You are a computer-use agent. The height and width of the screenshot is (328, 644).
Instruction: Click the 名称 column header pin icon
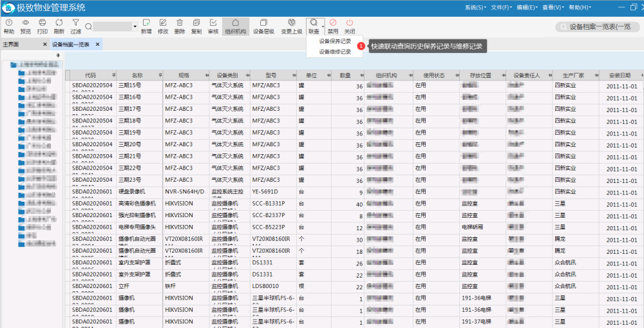[x=160, y=75]
